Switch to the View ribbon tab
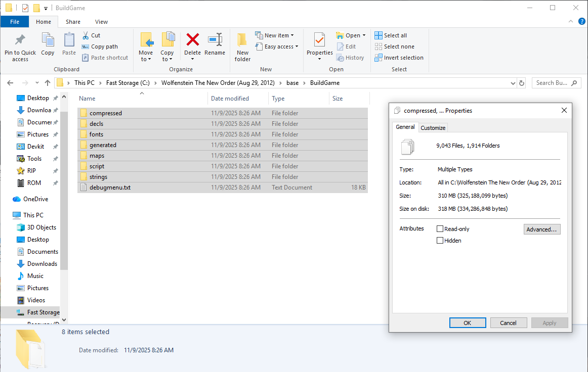 101,22
